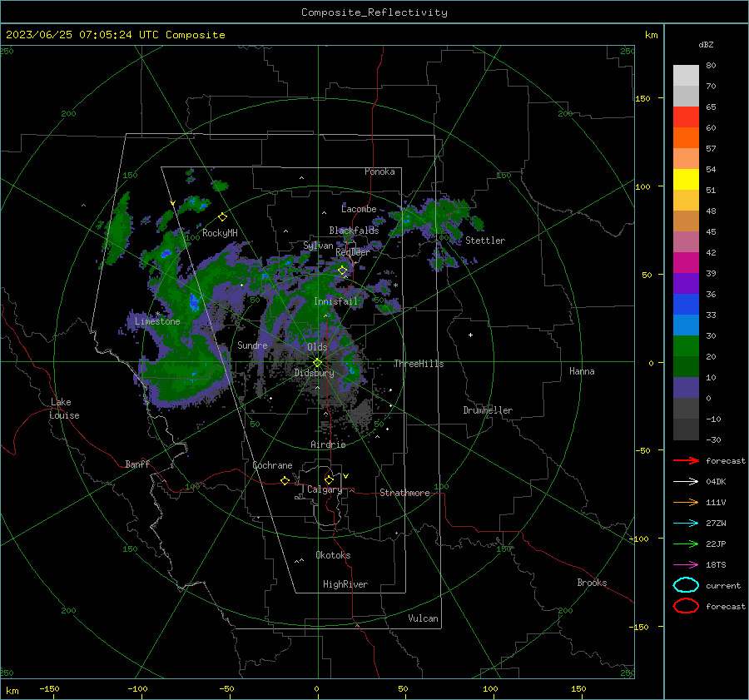Viewport: 749px width, 700px height.
Task: Click the RockyMH label
Action: (220, 233)
